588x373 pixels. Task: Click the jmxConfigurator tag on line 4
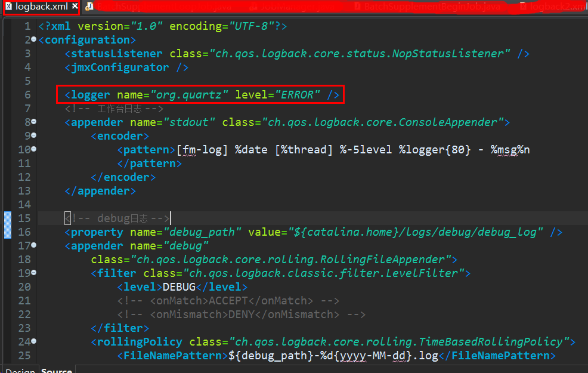[x=126, y=67]
